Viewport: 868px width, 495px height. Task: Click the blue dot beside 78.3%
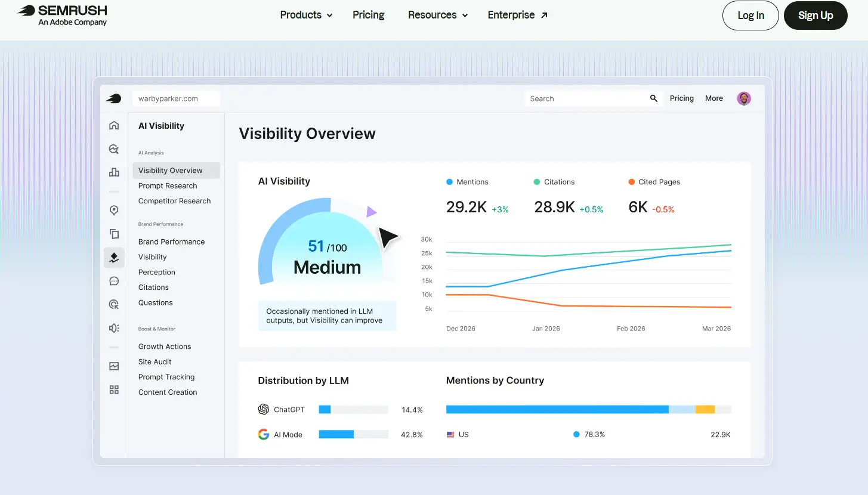576,435
